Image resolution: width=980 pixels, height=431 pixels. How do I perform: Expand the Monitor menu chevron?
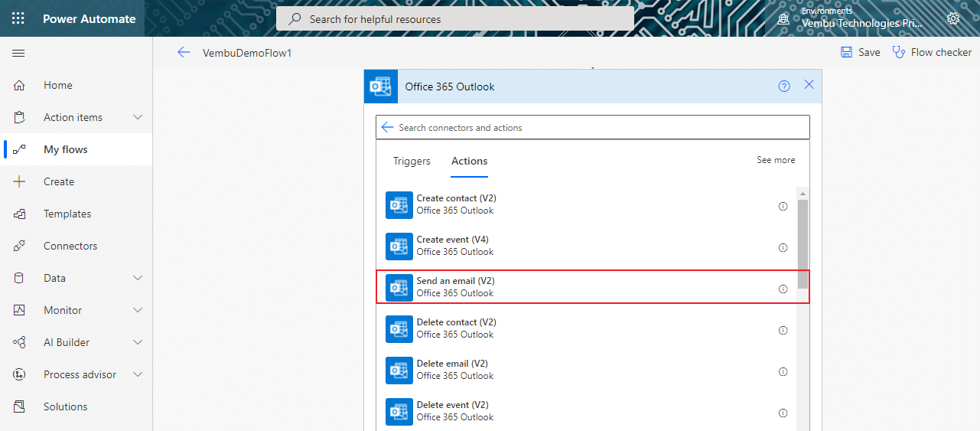138,310
